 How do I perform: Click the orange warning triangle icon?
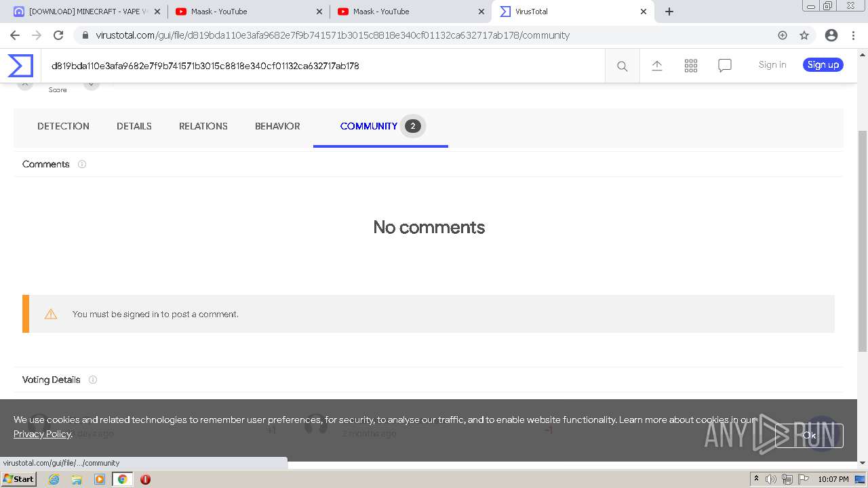(x=51, y=314)
